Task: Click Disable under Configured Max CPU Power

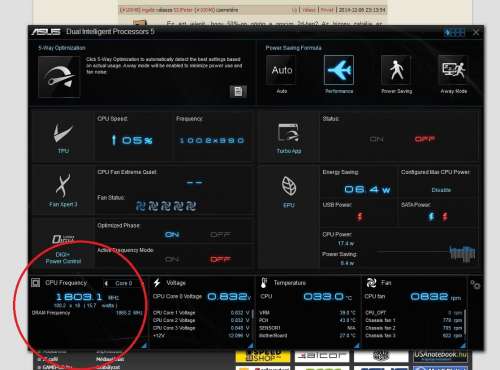Action: pos(441,190)
